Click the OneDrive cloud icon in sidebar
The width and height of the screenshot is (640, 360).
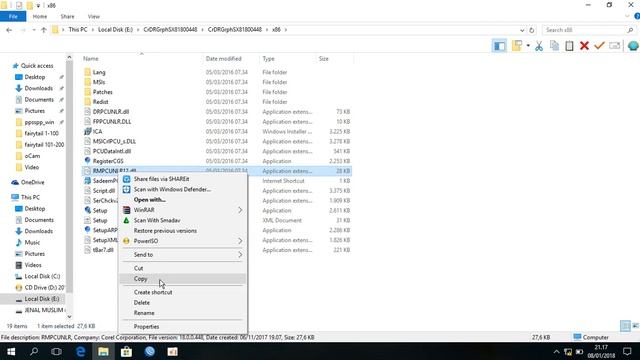[x=15, y=182]
